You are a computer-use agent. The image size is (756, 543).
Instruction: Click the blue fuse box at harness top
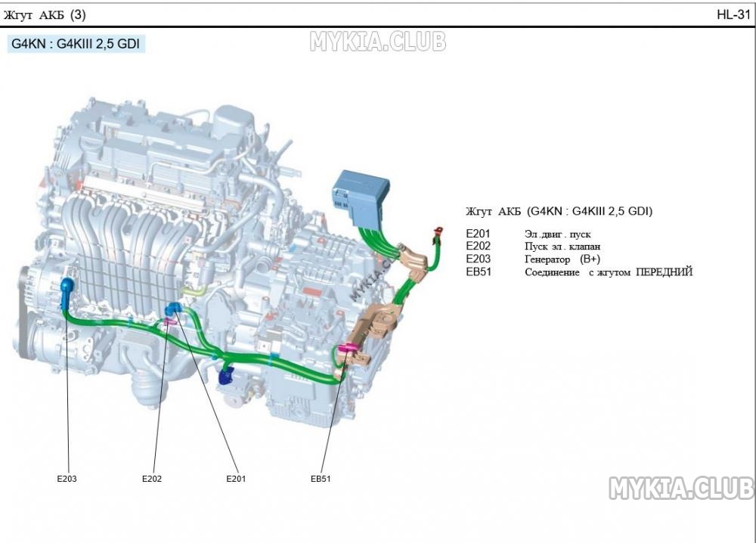[x=361, y=197]
